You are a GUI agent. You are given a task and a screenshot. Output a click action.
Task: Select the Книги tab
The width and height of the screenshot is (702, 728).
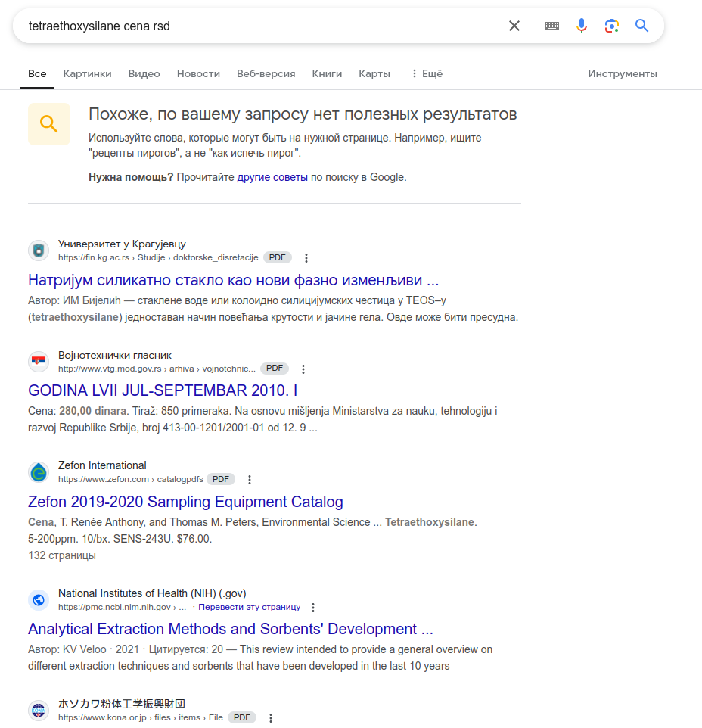coord(327,74)
